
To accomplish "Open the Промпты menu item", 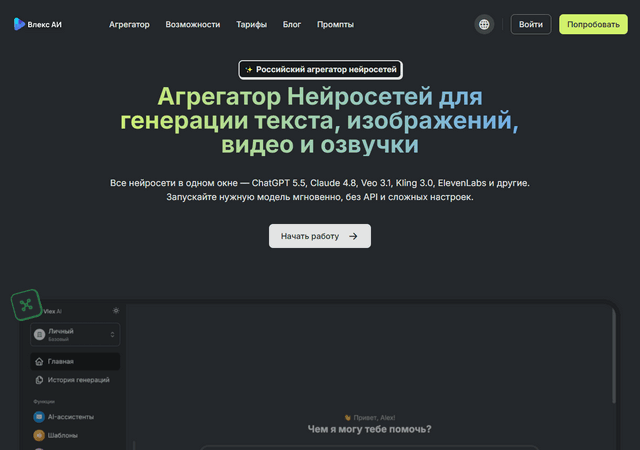I will pyautogui.click(x=336, y=25).
